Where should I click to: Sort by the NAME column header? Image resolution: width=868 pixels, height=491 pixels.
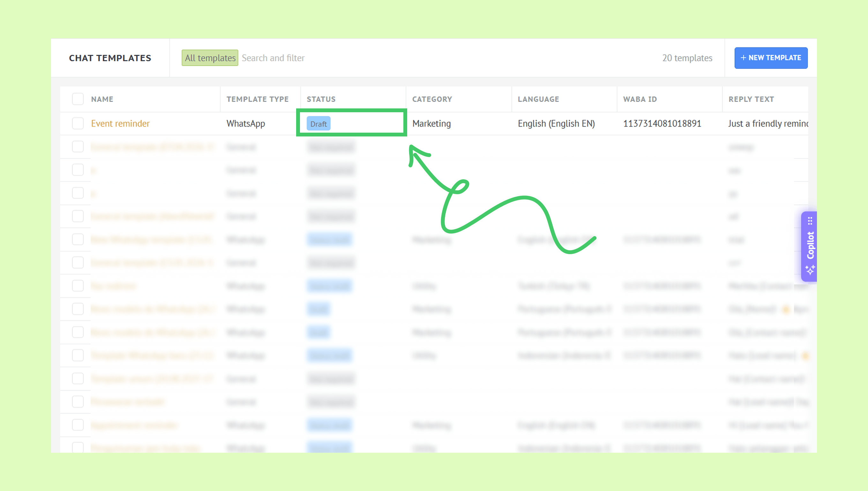[x=102, y=99]
